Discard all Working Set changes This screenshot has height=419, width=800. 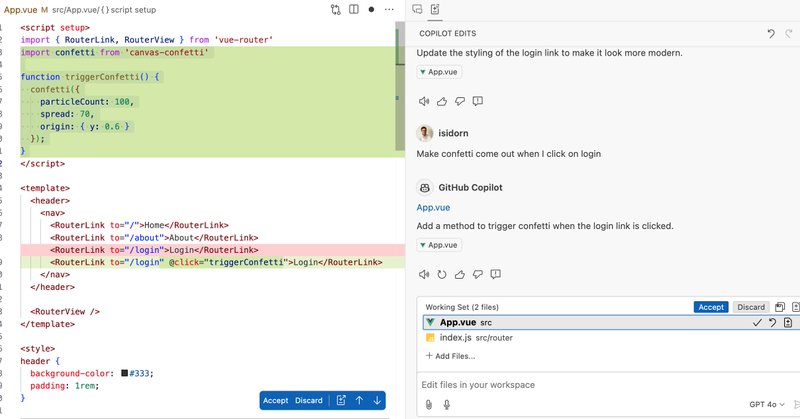click(751, 307)
